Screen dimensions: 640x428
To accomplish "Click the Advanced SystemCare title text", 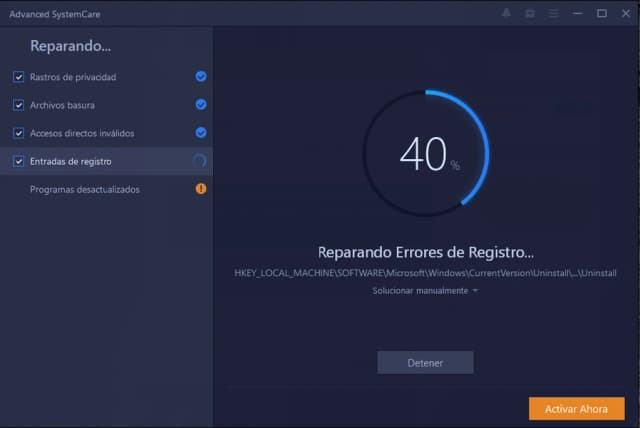I will pos(55,14).
